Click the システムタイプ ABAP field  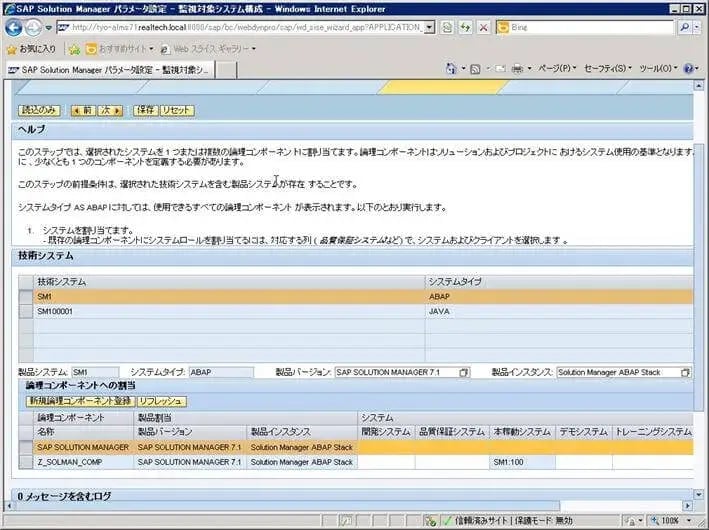click(x=221, y=372)
